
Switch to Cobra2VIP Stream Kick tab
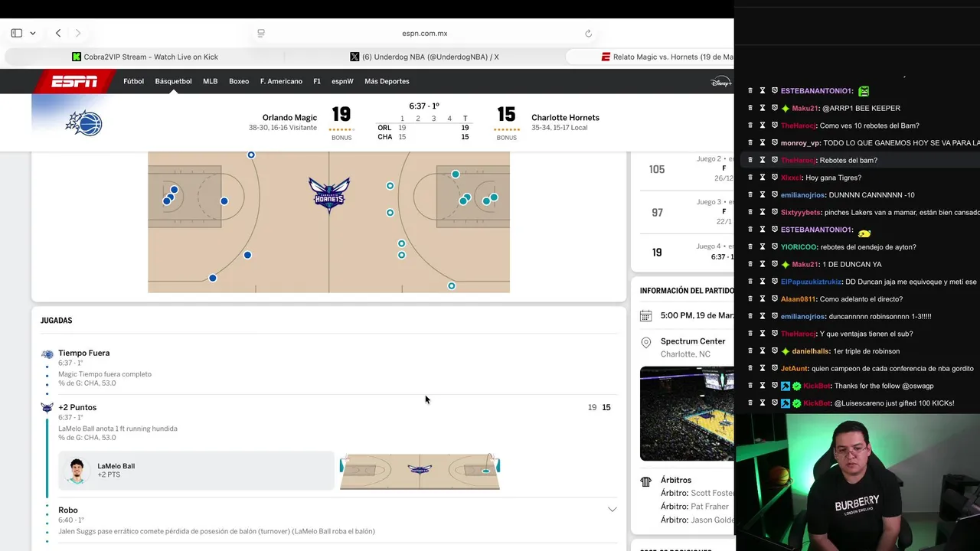point(145,57)
